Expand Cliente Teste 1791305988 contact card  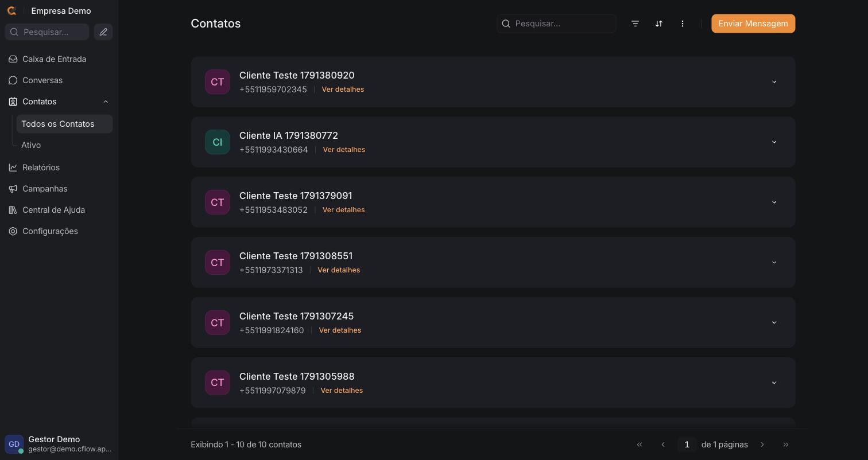coord(774,383)
